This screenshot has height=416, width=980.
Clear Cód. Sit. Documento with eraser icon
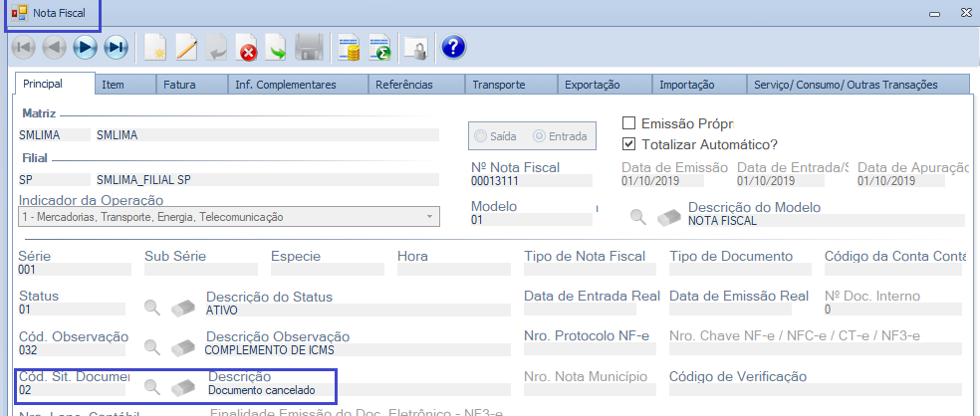pyautogui.click(x=183, y=387)
